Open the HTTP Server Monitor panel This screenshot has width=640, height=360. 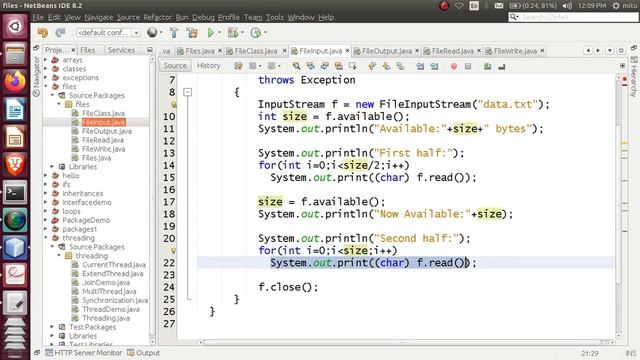pyautogui.click(x=84, y=353)
